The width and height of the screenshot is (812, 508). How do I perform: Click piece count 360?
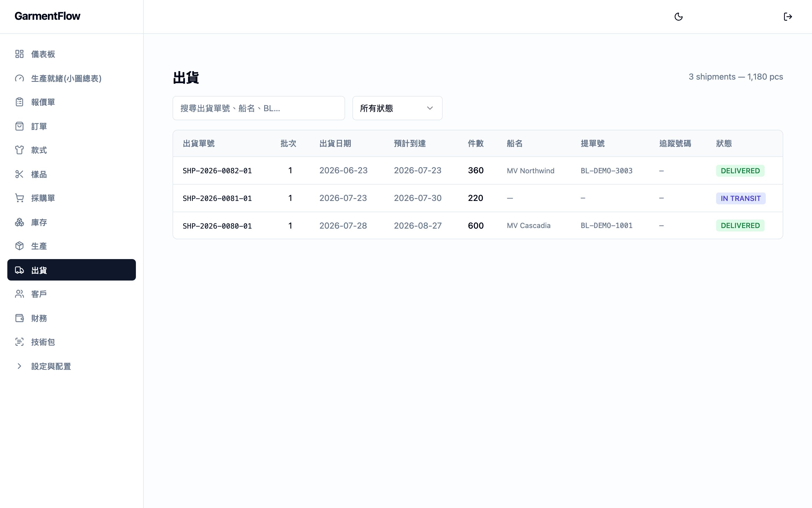[476, 170]
